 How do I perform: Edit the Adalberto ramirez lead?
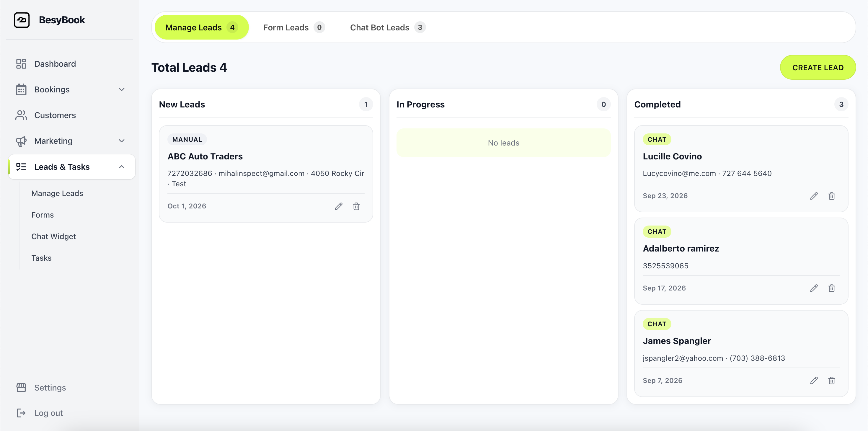click(814, 288)
